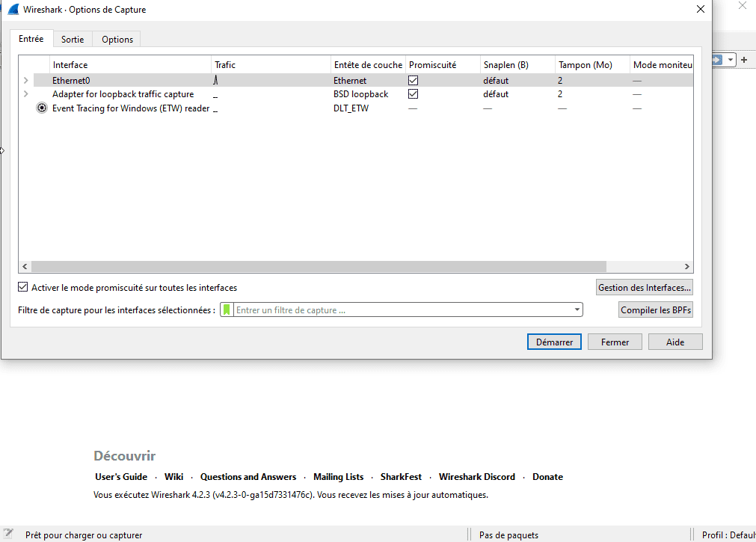Click the scroll left arrow of the interface list
The height and width of the screenshot is (542, 756).
(x=25, y=266)
